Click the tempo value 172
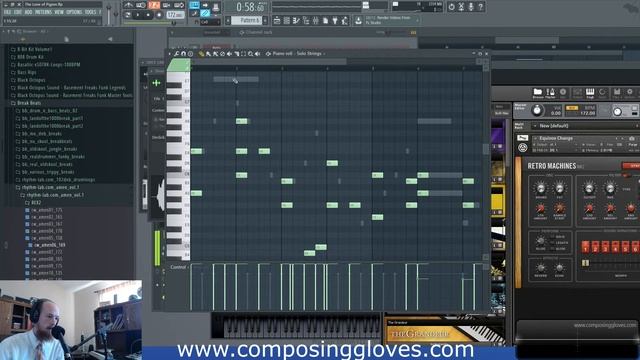The width and height of the screenshot is (640, 360). pos(176,15)
